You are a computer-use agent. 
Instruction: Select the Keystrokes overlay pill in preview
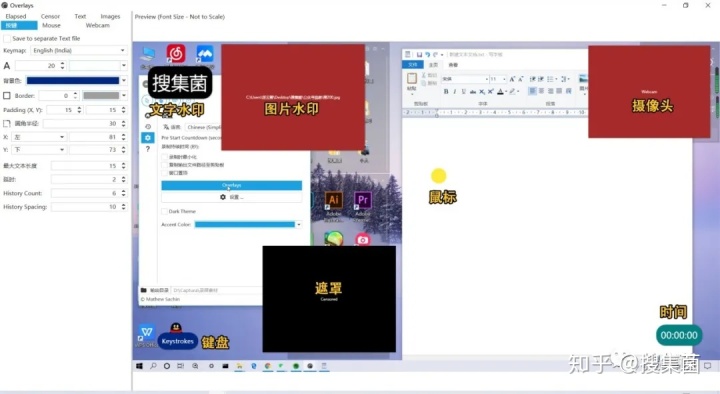(x=177, y=341)
